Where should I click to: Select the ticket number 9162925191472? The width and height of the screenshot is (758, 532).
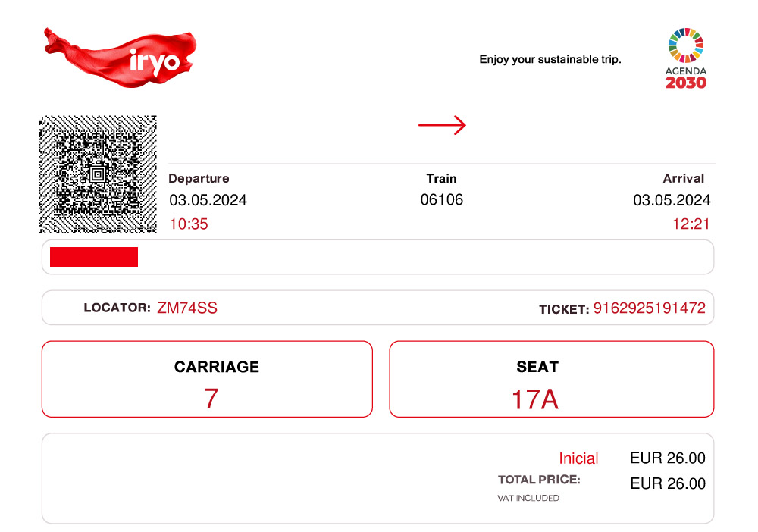pyautogui.click(x=650, y=308)
